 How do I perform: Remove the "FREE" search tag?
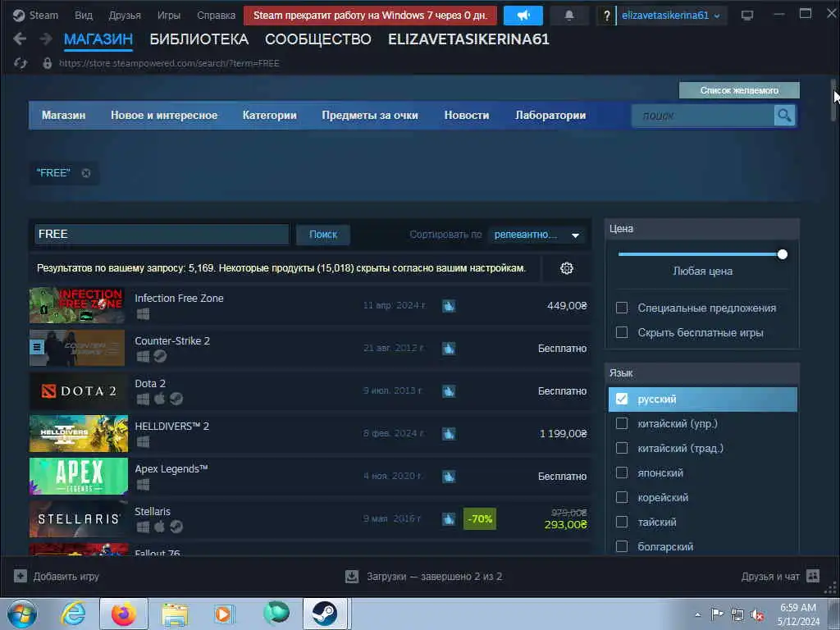(x=85, y=173)
